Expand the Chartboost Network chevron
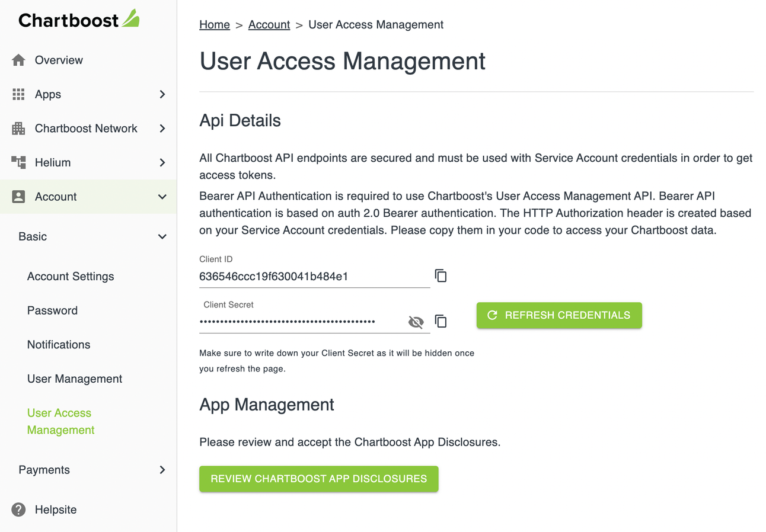This screenshot has width=766, height=532. [162, 128]
